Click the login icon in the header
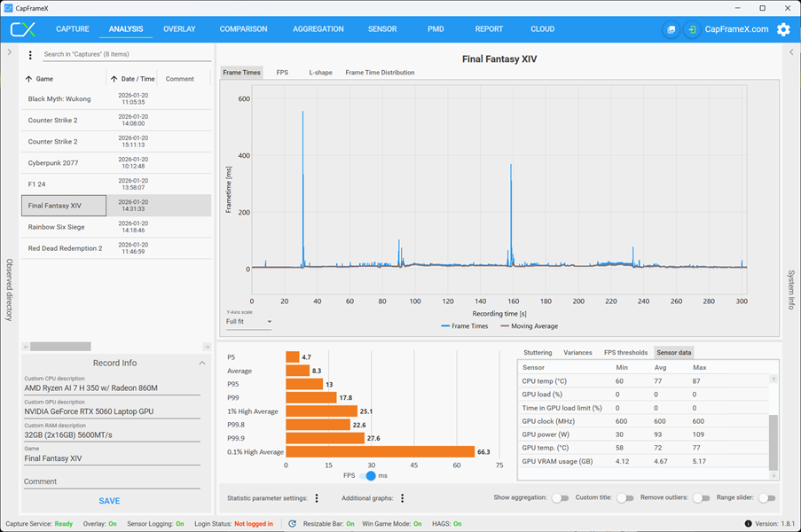 pyautogui.click(x=692, y=29)
